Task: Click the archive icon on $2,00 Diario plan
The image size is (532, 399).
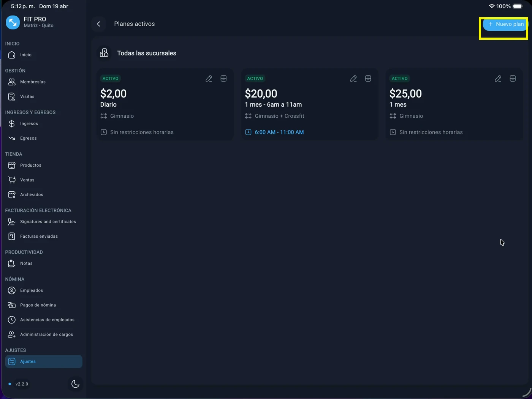Action: point(223,79)
